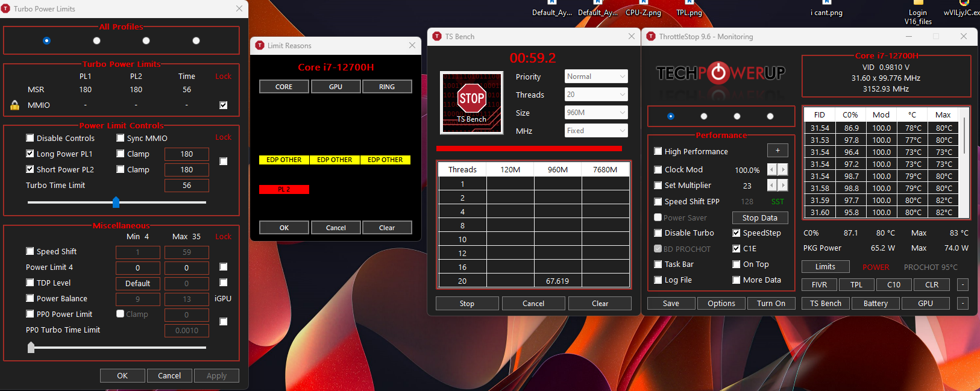Image resolution: width=980 pixels, height=391 pixels.
Task: Open ThrottleStop Options
Action: pyautogui.click(x=721, y=304)
